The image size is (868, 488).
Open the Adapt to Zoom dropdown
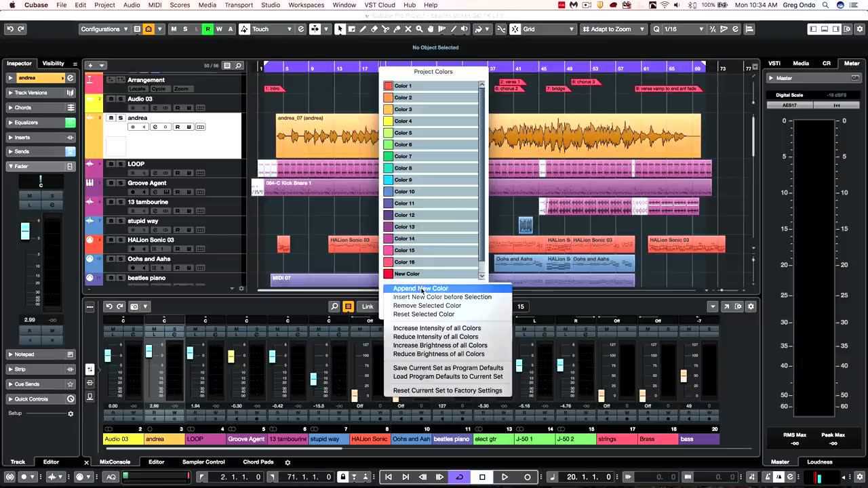click(x=614, y=29)
